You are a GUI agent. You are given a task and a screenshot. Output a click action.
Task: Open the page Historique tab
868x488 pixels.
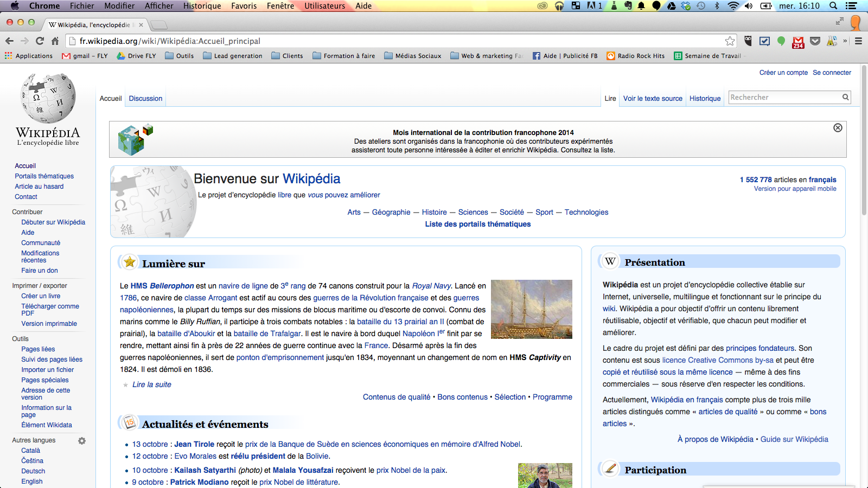coord(705,99)
